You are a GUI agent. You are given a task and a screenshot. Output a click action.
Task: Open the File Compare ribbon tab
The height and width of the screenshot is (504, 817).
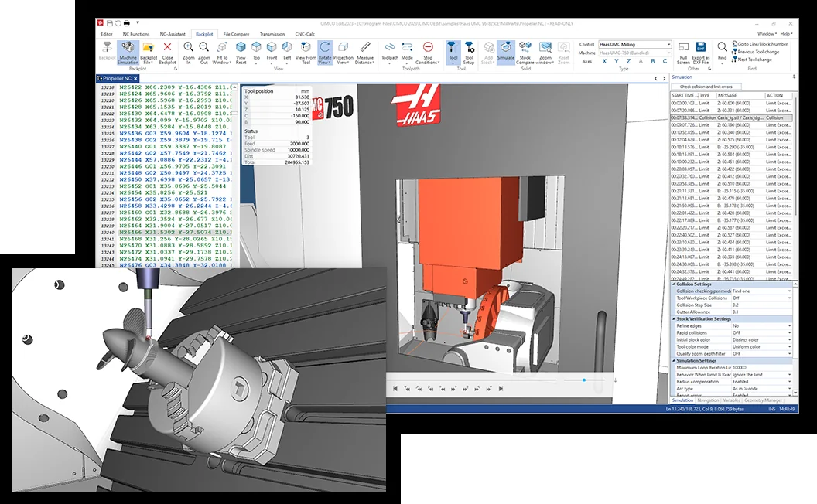coord(236,34)
